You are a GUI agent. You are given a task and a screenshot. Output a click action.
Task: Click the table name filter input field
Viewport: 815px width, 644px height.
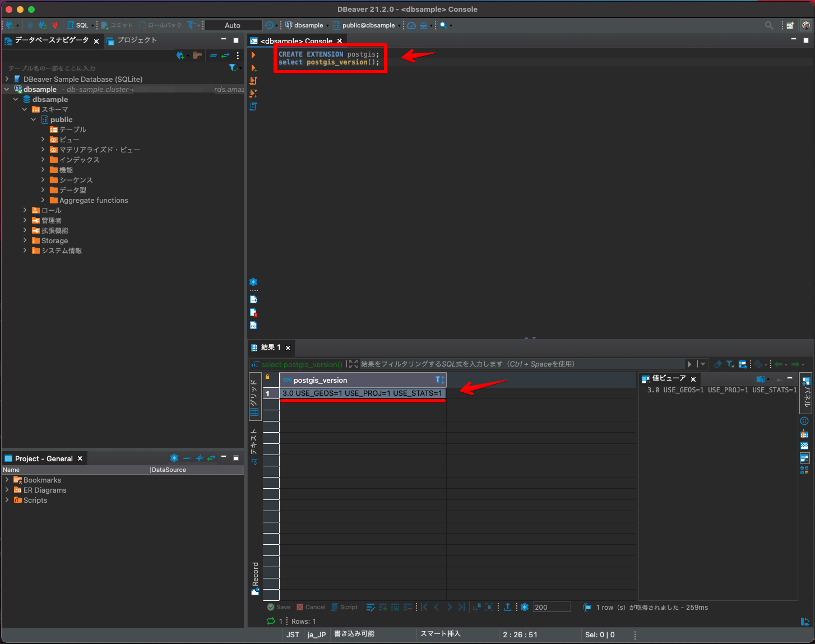pyautogui.click(x=115, y=68)
